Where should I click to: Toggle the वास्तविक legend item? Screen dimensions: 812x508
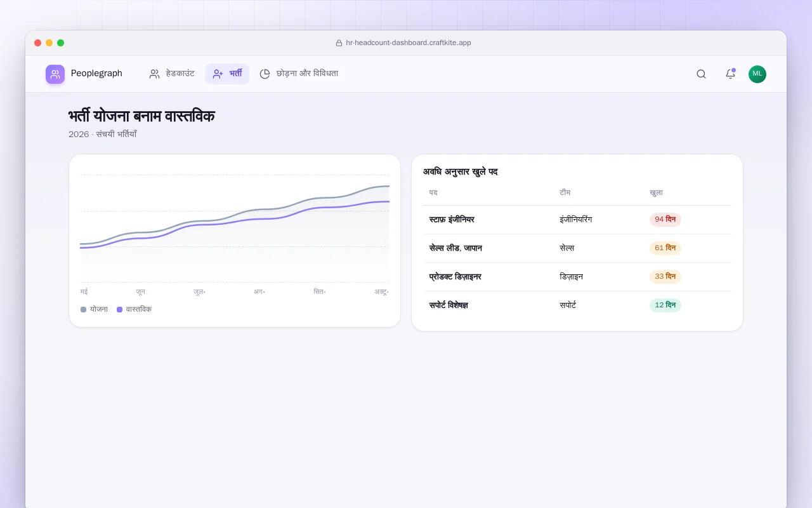pos(134,309)
